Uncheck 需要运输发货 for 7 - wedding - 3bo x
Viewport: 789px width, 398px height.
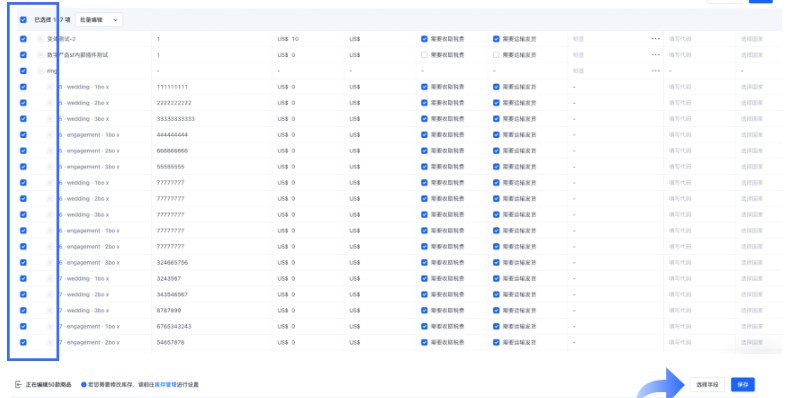[x=496, y=310]
